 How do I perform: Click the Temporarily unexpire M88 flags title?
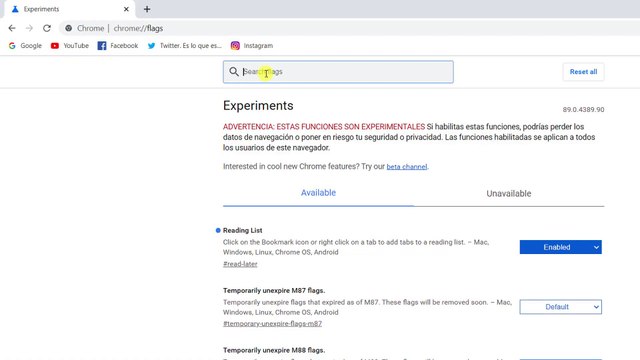274,350
